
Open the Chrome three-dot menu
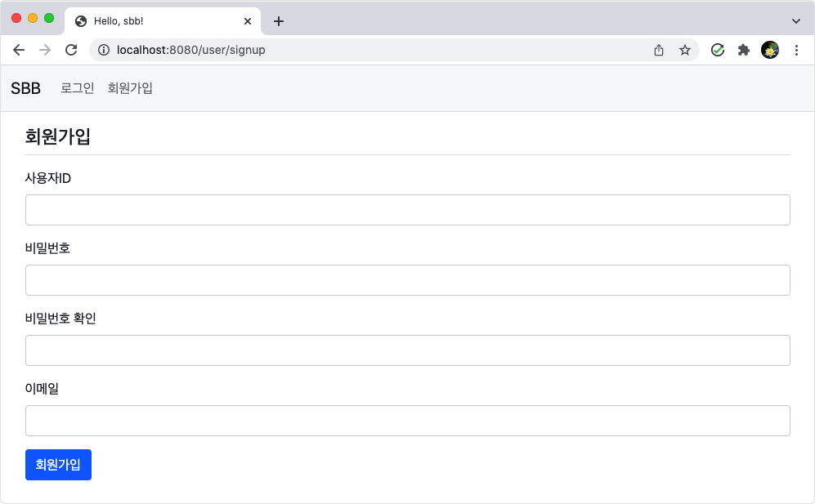pyautogui.click(x=796, y=50)
